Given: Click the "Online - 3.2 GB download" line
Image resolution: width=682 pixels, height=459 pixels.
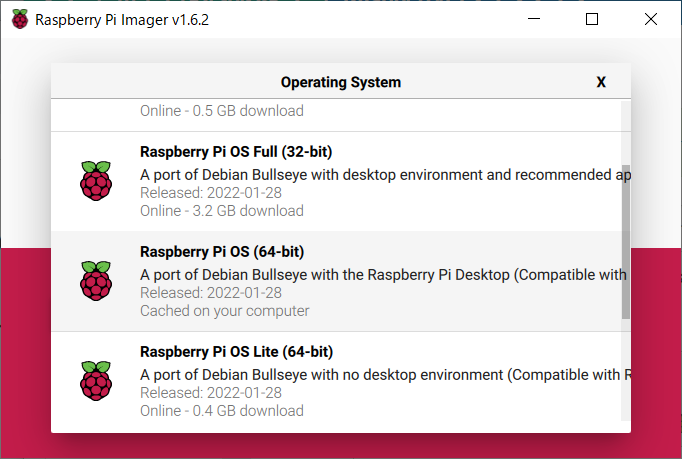Looking at the screenshot, I should 222,211.
